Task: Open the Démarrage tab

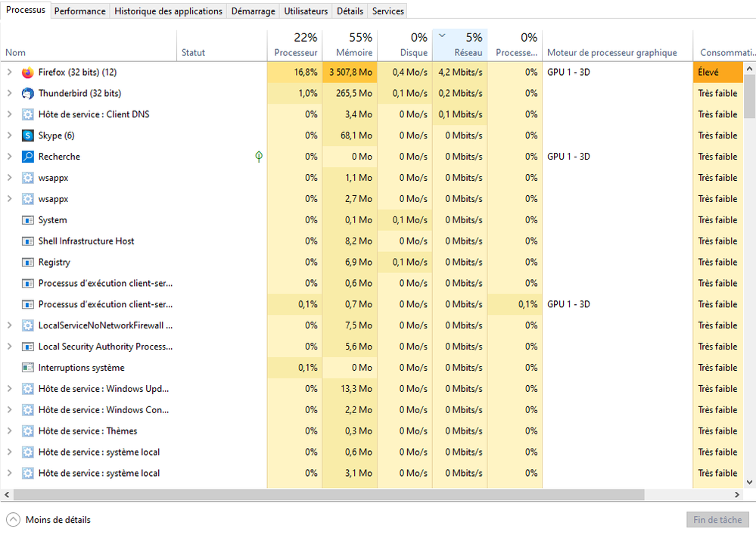Action: pyautogui.click(x=253, y=11)
